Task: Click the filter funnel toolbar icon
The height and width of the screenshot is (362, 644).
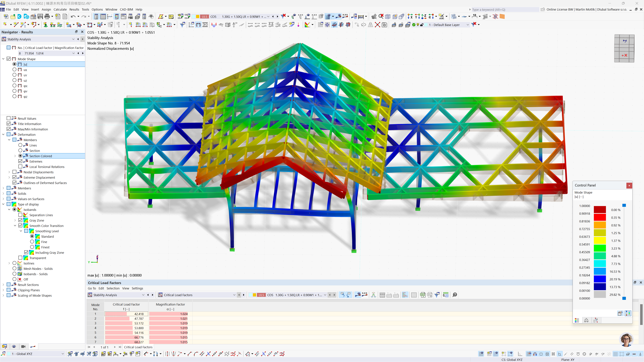Action: (x=182, y=25)
